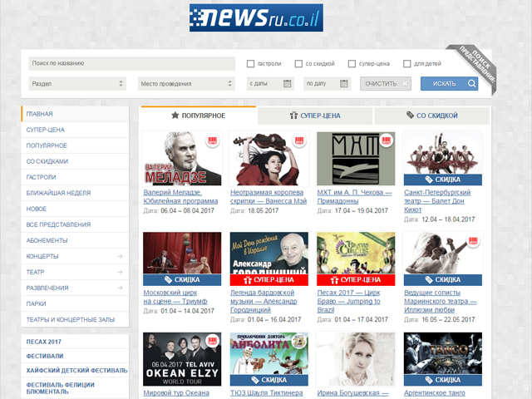Viewport: 532px width, 399px height.
Task: Switch to СУПЕР-ЦЕНА tab
Action: (315, 116)
